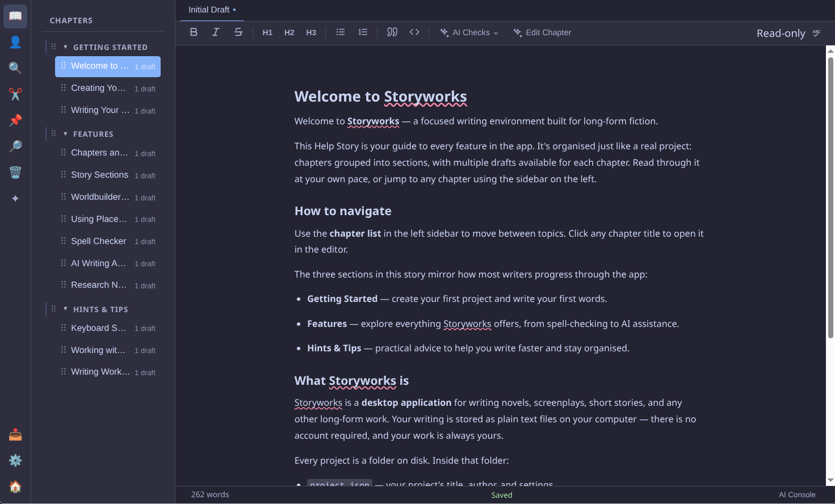Click the Edit Chapter button
Screen dimensions: 835x504
(x=543, y=32)
